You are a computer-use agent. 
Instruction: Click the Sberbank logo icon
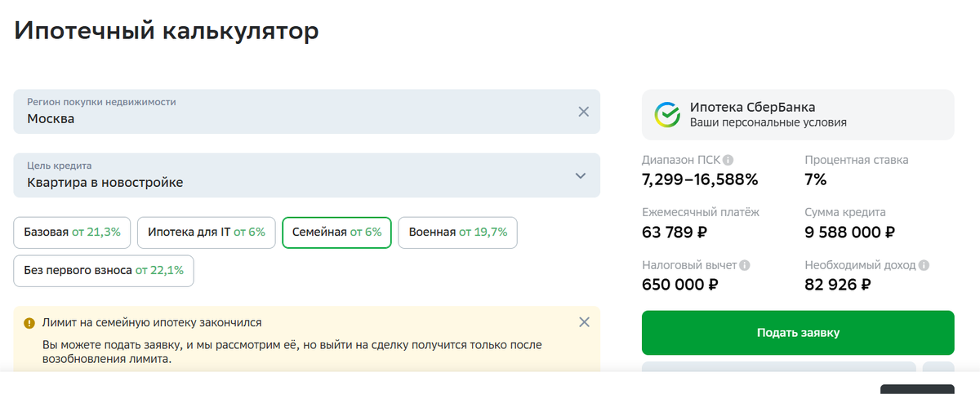coord(667,115)
